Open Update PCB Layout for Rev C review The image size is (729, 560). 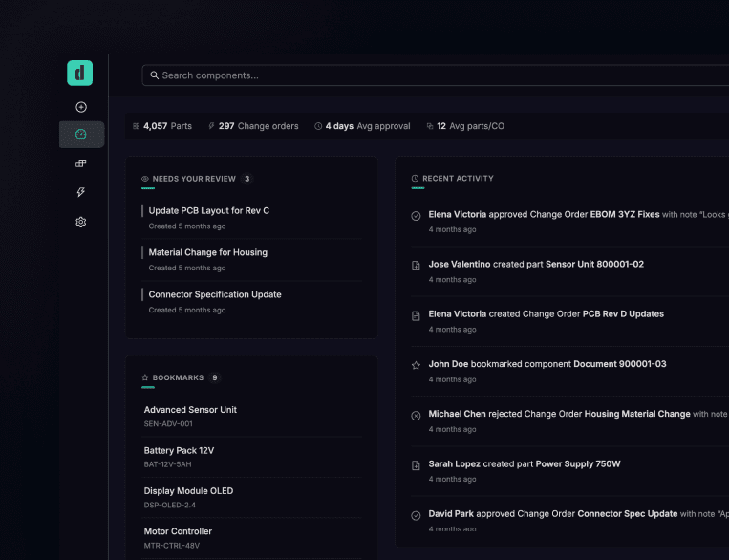tap(208, 210)
